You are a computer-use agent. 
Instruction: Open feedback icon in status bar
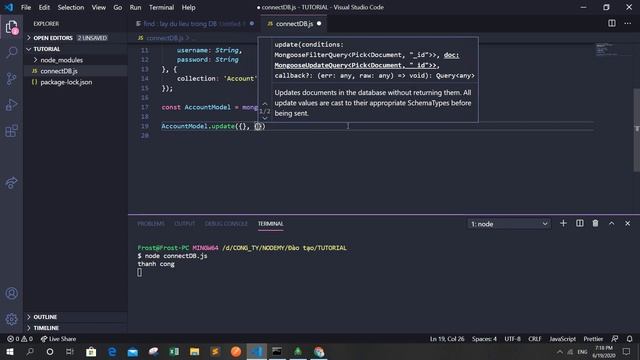tap(614, 339)
